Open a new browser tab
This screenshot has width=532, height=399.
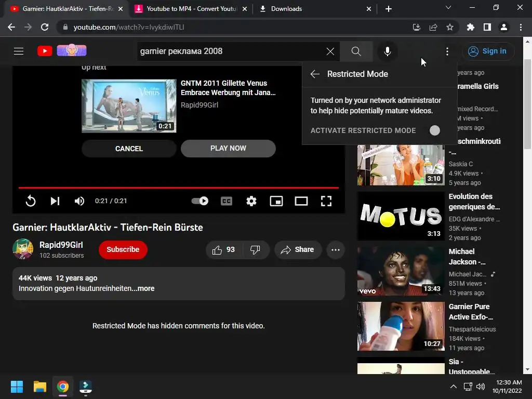tap(389, 9)
